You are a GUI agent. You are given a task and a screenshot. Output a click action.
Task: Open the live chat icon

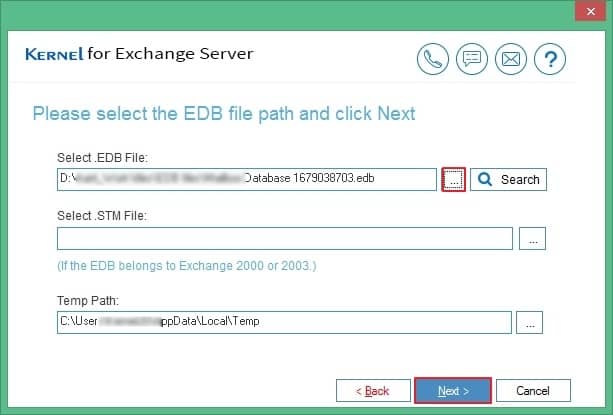click(x=472, y=59)
